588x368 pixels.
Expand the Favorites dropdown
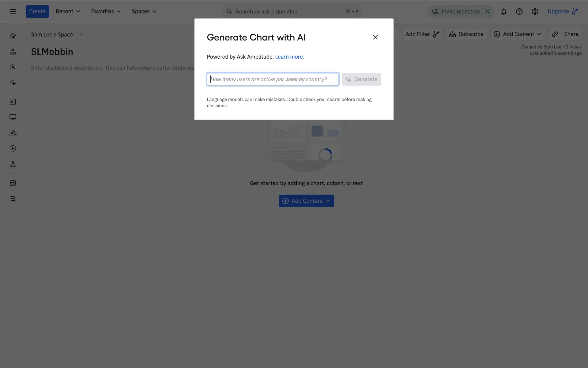pyautogui.click(x=106, y=11)
